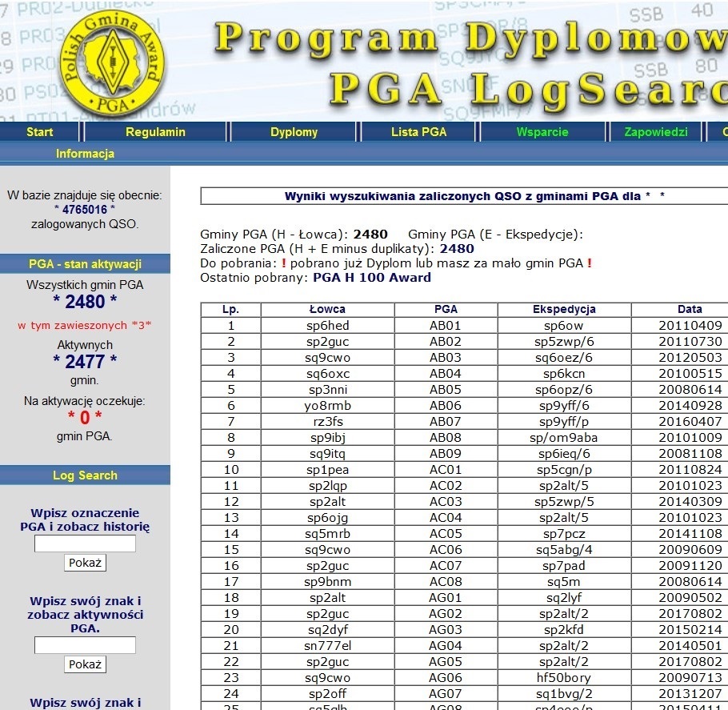Screen dimensions: 728x710
Task: Open Lista PGA in navigation
Action: (418, 132)
